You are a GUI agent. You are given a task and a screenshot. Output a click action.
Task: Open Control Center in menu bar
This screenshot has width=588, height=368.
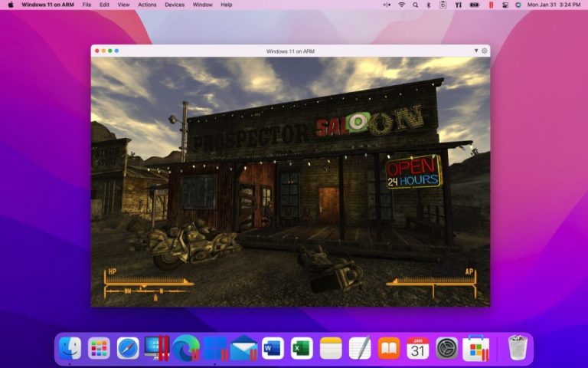pyautogui.click(x=505, y=5)
